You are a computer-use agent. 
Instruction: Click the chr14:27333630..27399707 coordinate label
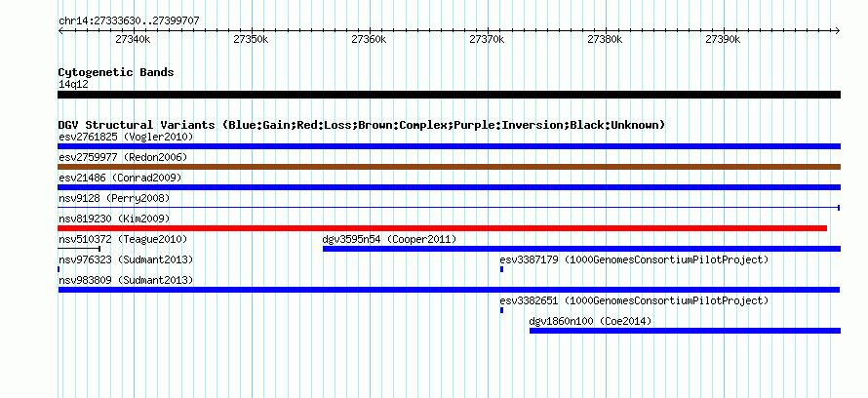click(129, 21)
